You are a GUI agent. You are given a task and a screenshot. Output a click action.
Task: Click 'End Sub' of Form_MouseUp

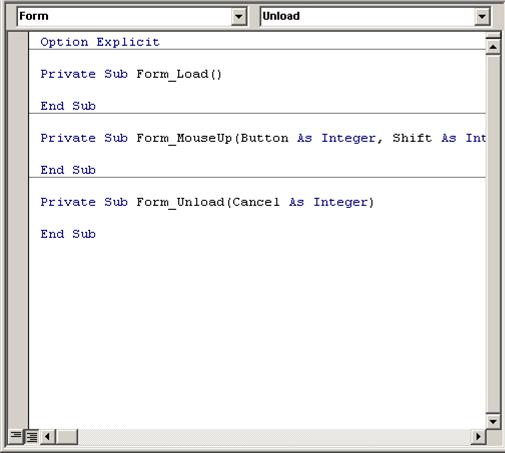68,170
